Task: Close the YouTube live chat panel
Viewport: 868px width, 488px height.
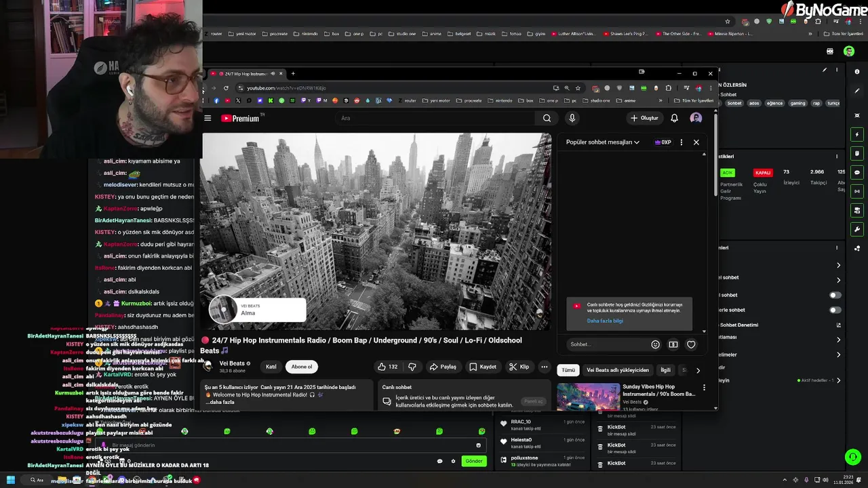Action: (x=696, y=142)
